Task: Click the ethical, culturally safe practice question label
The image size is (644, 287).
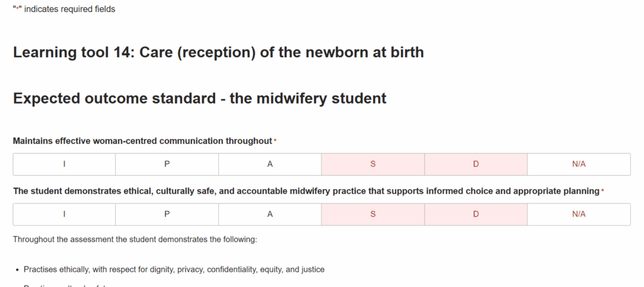Action: point(306,191)
